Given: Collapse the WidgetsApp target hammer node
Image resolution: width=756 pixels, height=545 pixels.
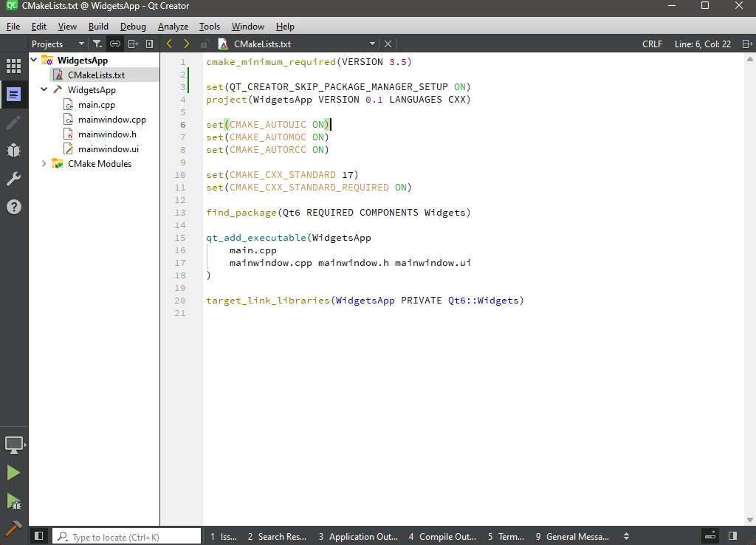Looking at the screenshot, I should 44,90.
